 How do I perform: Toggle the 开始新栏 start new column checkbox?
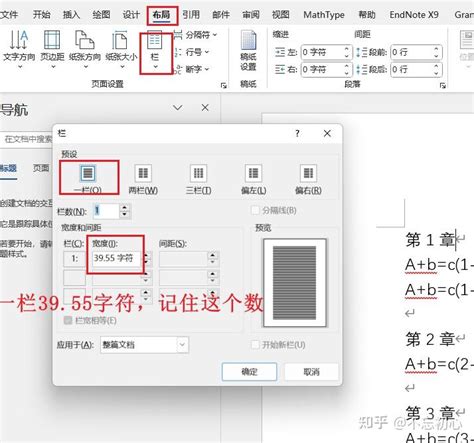coord(255,344)
